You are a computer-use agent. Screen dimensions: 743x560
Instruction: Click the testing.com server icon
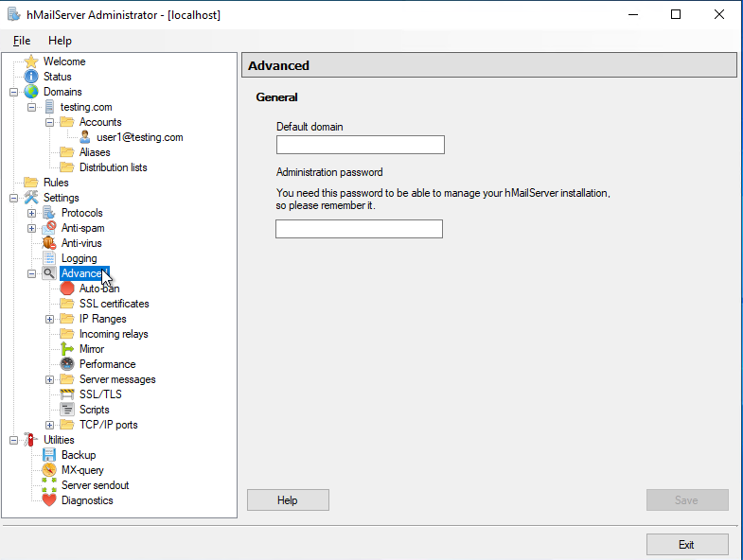pos(49,107)
